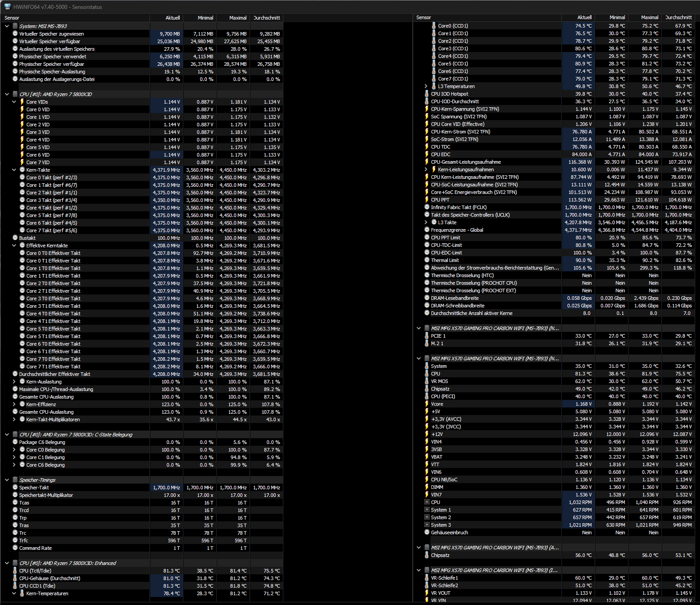The height and width of the screenshot is (605, 700).
Task: Select the Thermische Drosselung (HTC) row
Action: pyautogui.click(x=554, y=275)
